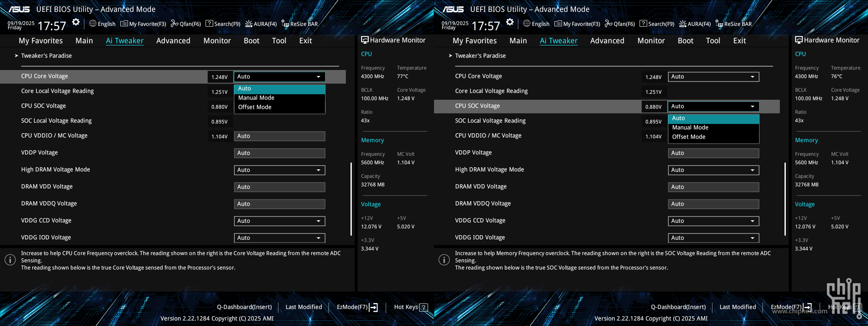868x326 pixels.
Task: Expand Tweaker's Paradise in left BIOS screen
Action: 44,56
